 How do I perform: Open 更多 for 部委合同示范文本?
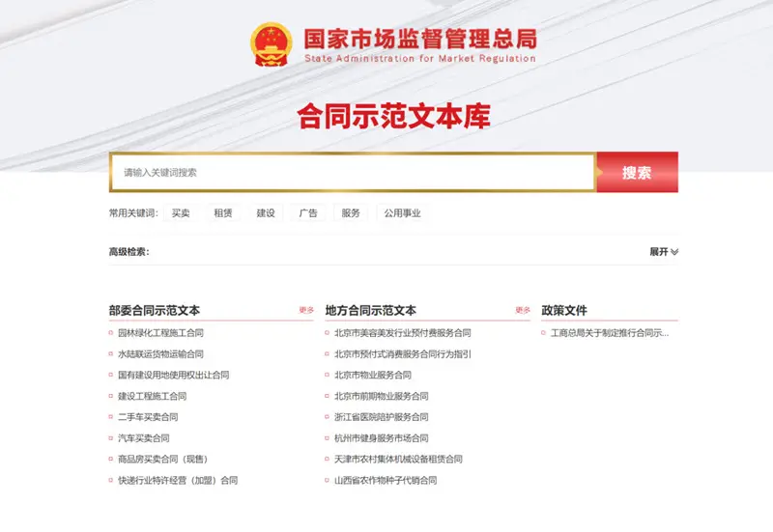(x=306, y=310)
